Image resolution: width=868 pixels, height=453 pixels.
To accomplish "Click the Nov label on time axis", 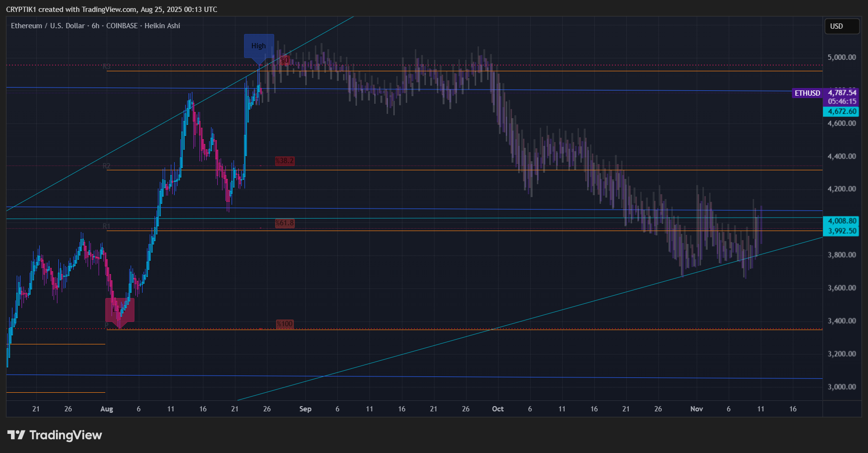I will coord(697,409).
